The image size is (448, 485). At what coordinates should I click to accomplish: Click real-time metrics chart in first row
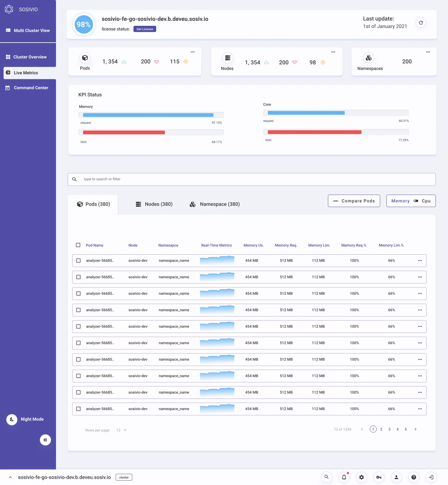(217, 260)
